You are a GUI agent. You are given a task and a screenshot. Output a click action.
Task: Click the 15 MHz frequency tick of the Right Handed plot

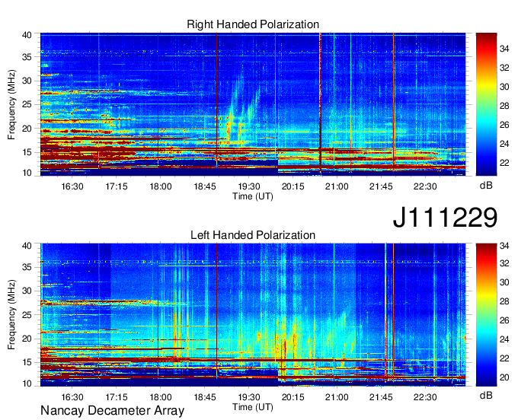(x=27, y=152)
